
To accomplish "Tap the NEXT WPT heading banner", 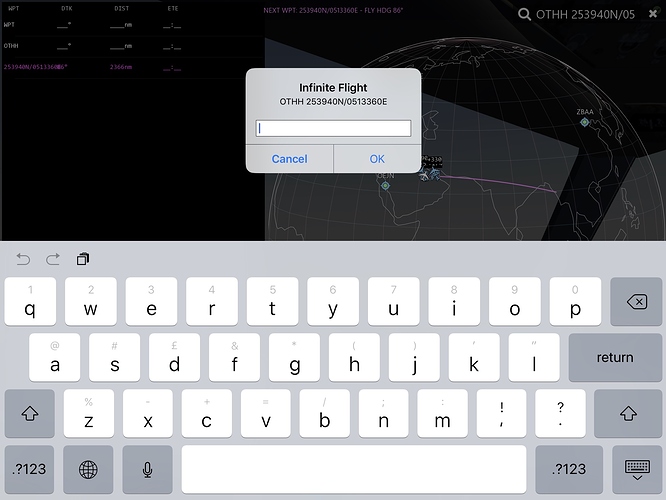I will click(x=333, y=10).
